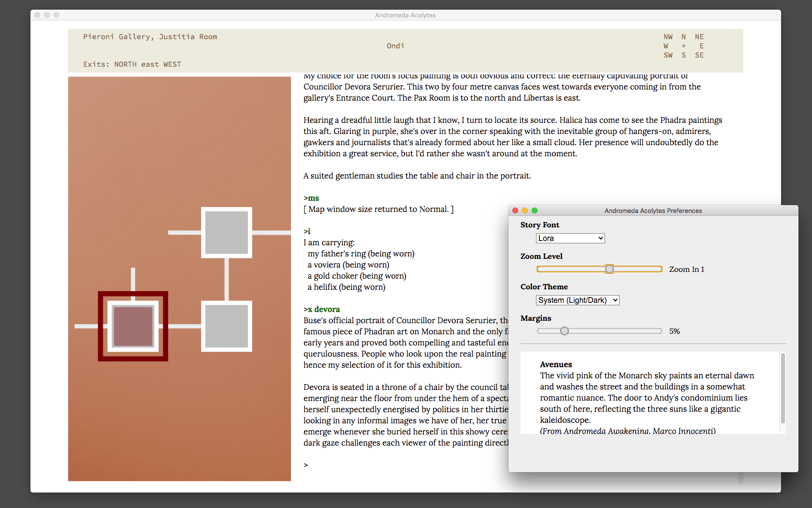Head west via the W compass letter

tap(666, 46)
